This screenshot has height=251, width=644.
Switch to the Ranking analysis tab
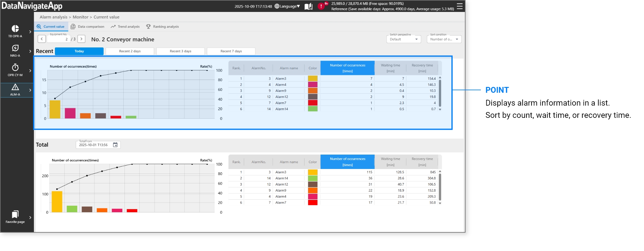tap(163, 27)
